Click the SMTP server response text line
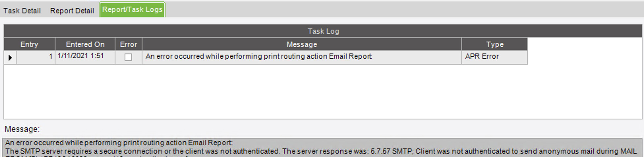The width and height of the screenshot is (644, 157). pos(321,151)
